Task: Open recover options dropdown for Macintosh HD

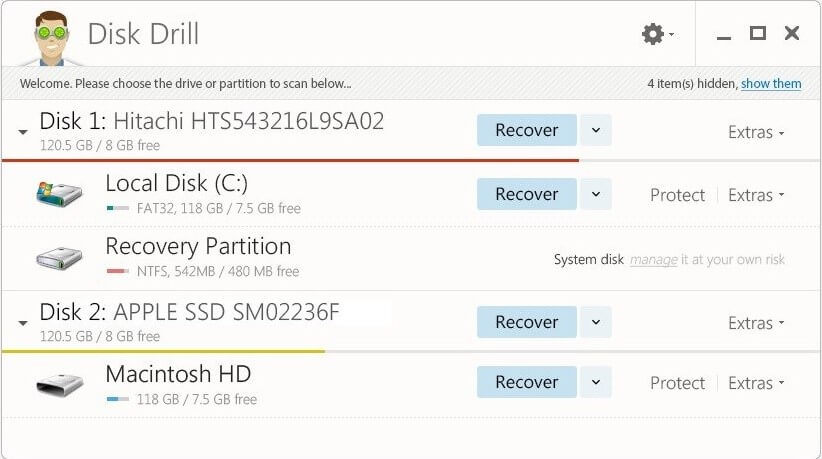Action: (596, 382)
